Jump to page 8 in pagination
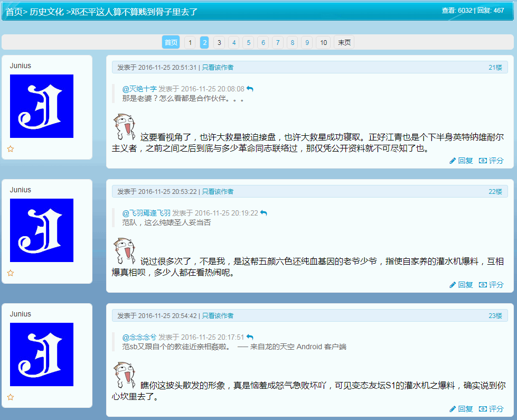 point(292,42)
